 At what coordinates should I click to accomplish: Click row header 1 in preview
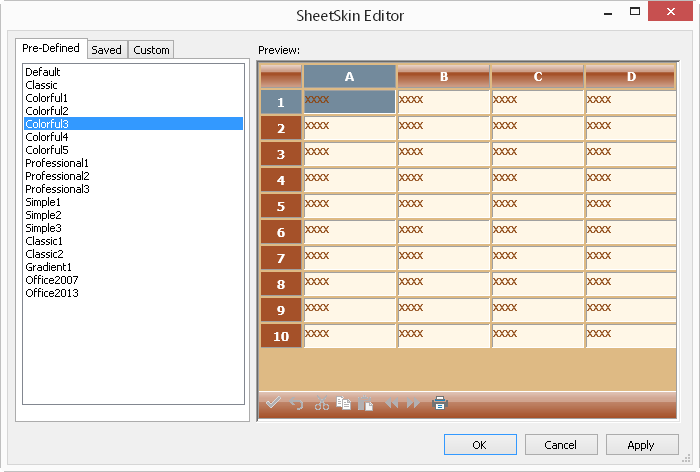pos(281,102)
